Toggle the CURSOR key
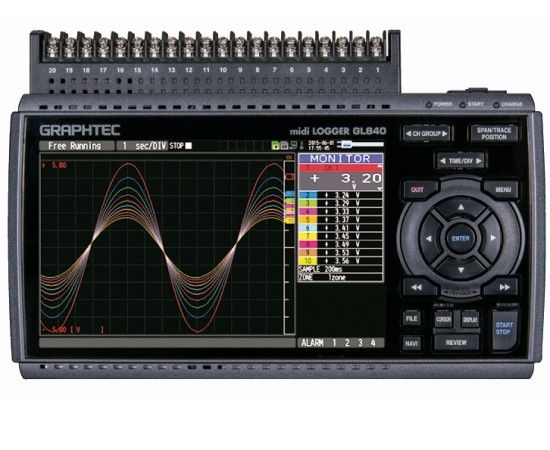The height and width of the screenshot is (450, 550). tap(443, 320)
